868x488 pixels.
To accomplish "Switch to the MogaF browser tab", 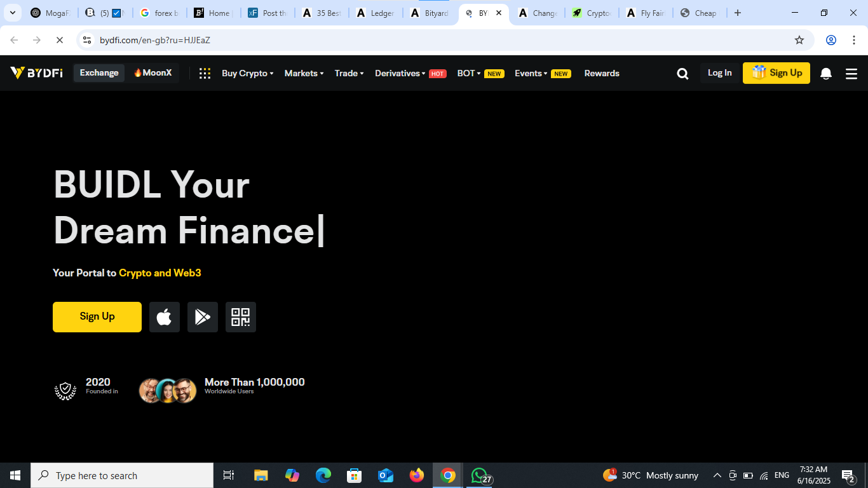I will (x=51, y=13).
